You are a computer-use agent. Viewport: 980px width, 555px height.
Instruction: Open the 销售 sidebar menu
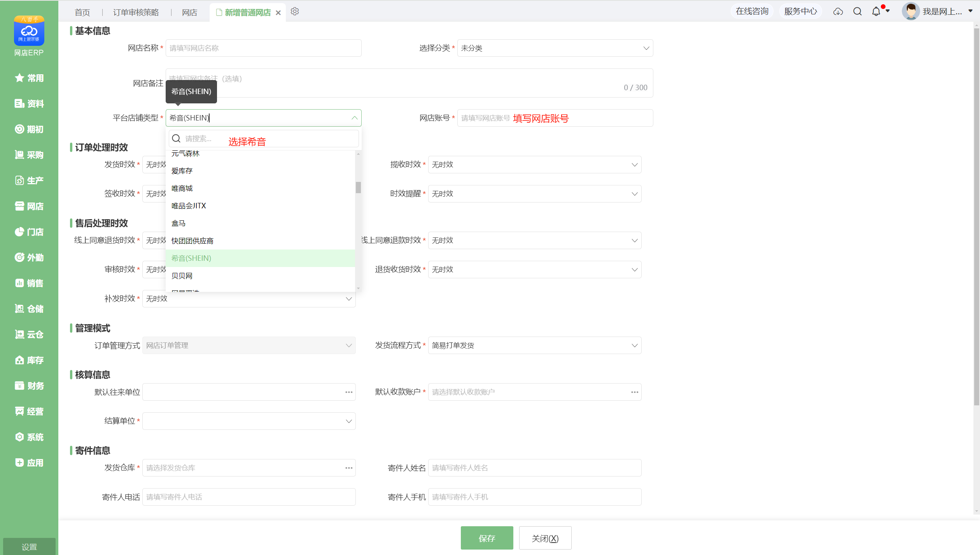[x=29, y=283]
